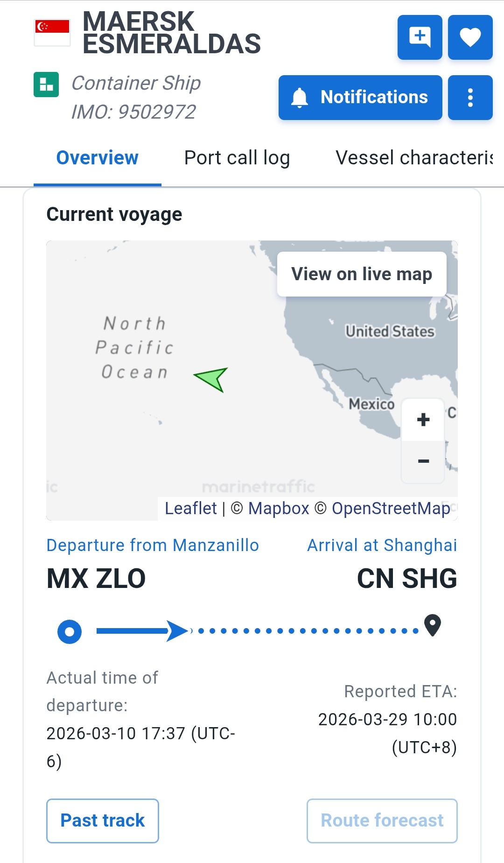Click the green container ship type icon
The image size is (504, 863).
pos(46,85)
